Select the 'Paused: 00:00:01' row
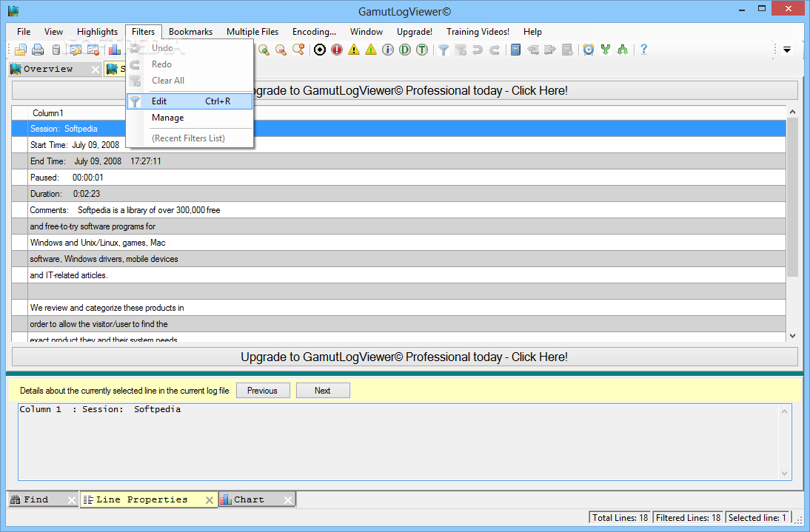This screenshot has width=810, height=532. tap(398, 178)
